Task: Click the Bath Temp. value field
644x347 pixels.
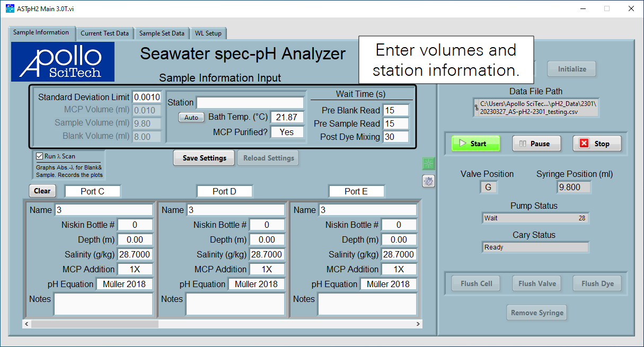Action: 287,117
